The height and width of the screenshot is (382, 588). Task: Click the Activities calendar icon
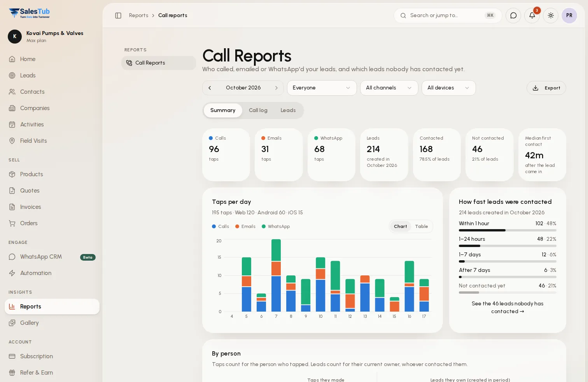tap(12, 124)
